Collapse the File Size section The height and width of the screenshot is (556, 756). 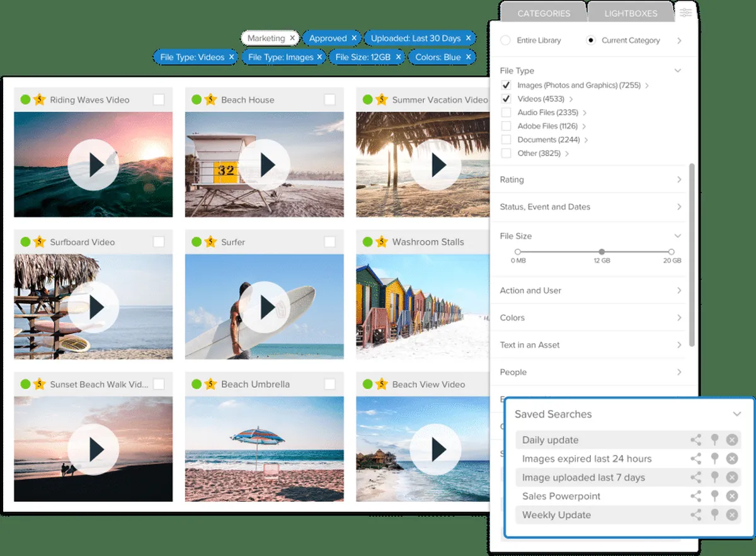(678, 236)
